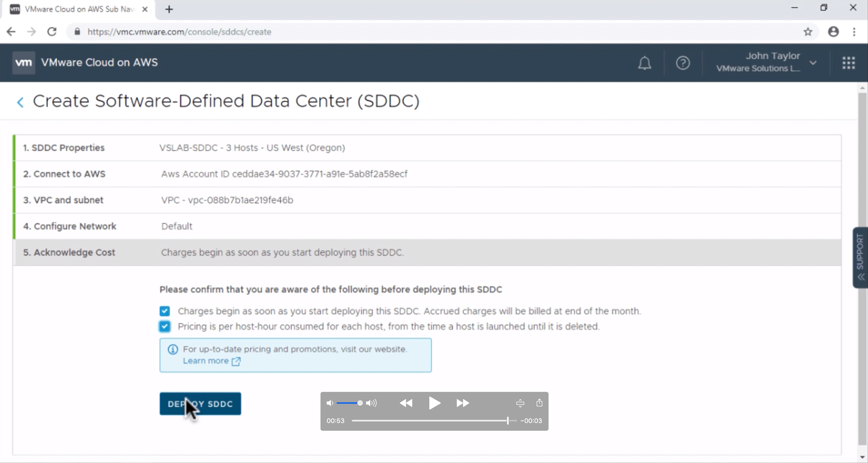Expand the Support side panel
868x463 pixels.
(x=860, y=258)
